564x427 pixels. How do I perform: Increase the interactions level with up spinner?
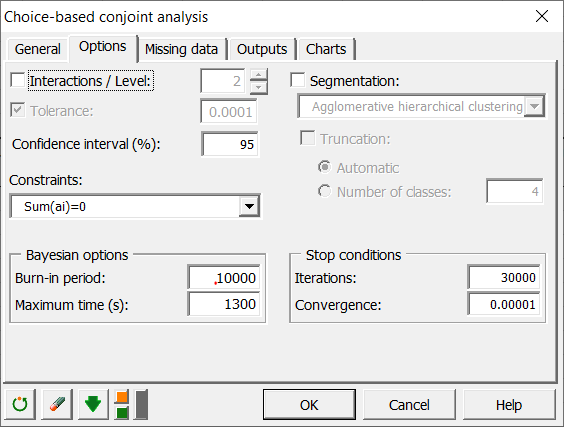pyautogui.click(x=258, y=74)
